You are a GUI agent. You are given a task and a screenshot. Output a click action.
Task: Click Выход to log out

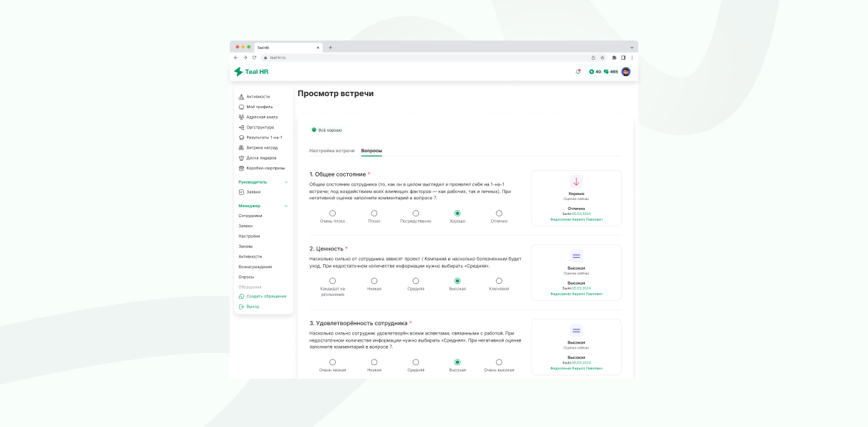(x=249, y=307)
